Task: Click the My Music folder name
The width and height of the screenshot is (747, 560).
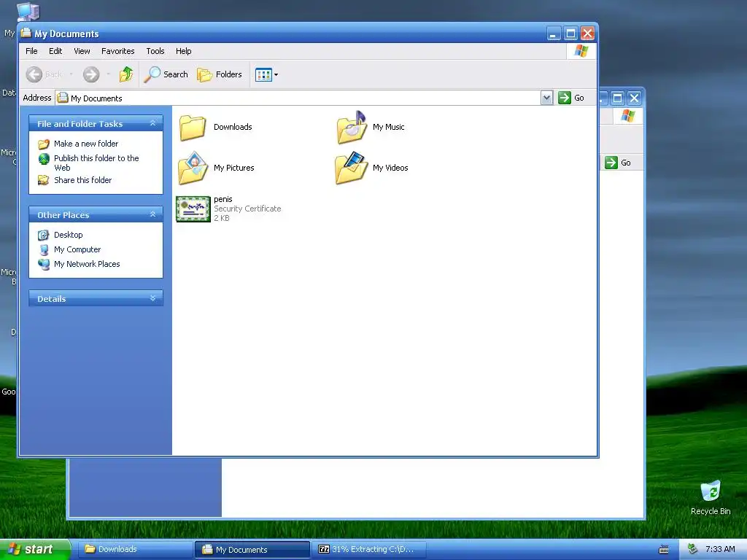Action: pos(389,127)
